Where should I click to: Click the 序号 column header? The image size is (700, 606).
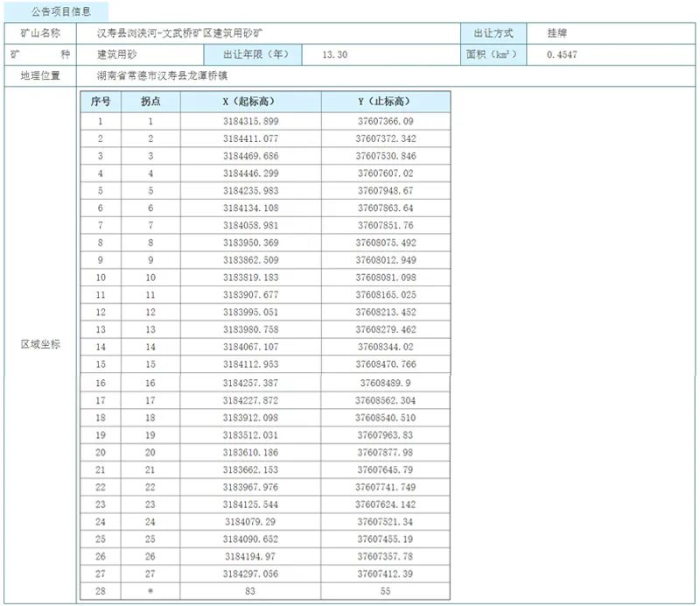click(100, 101)
